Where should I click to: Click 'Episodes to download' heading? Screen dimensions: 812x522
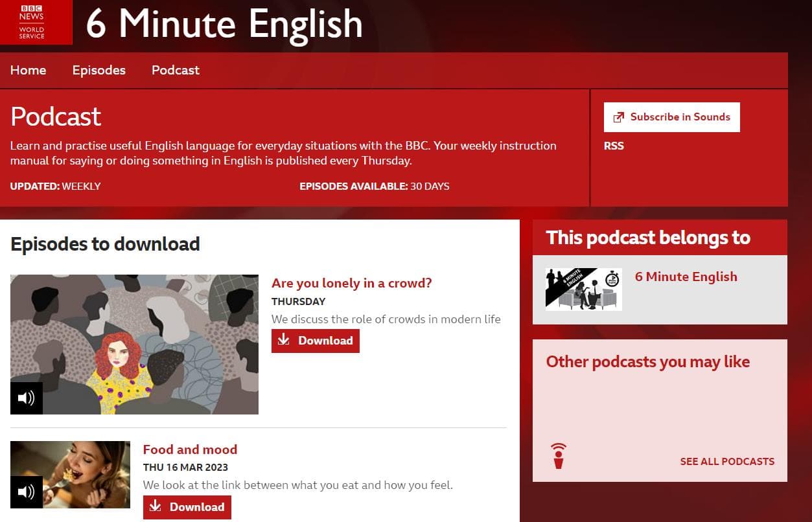tap(105, 244)
